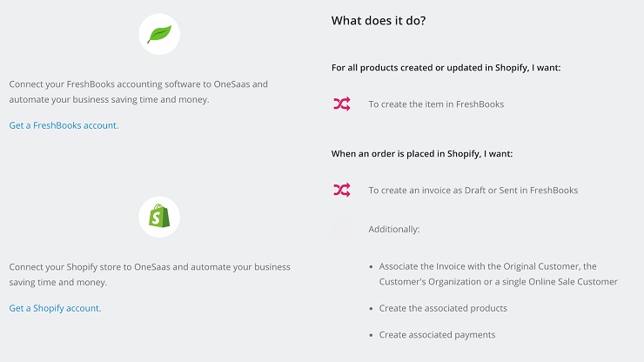This screenshot has height=362, width=644.
Task: Select the 'What does it do?' heading
Action: (x=379, y=21)
